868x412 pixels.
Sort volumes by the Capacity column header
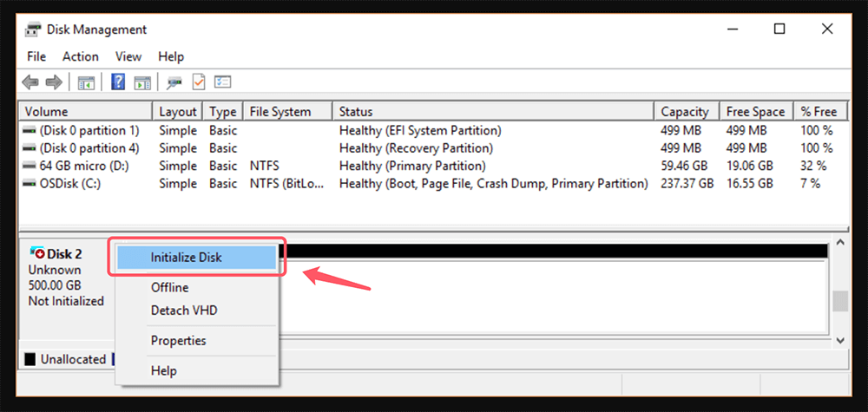tap(685, 111)
